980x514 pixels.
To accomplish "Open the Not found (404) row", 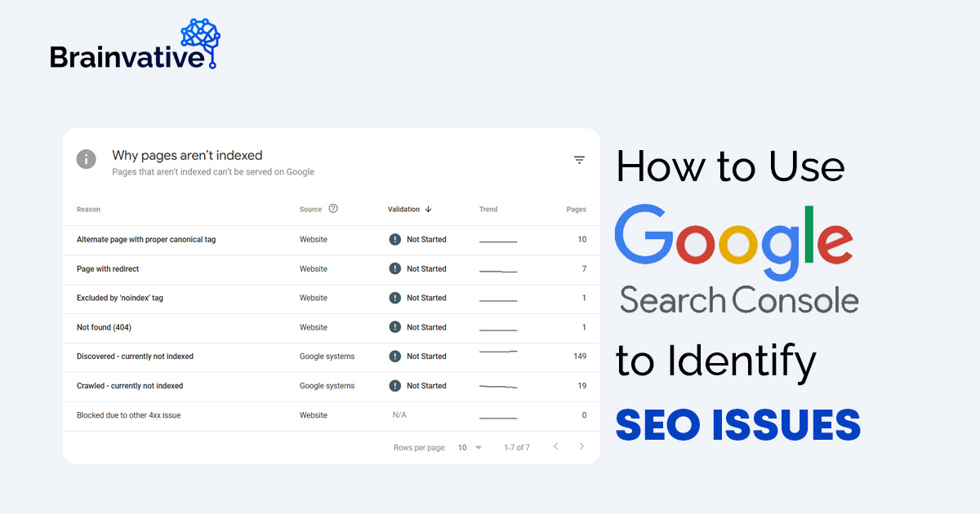I will click(332, 328).
